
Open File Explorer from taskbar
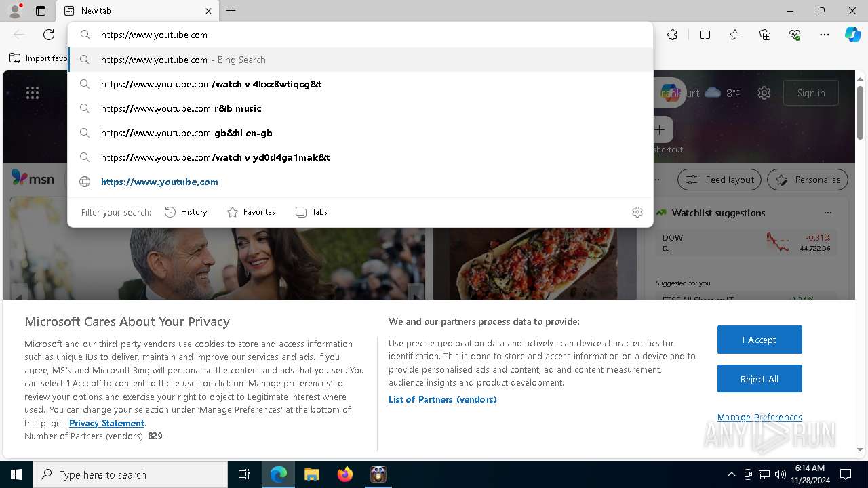(x=311, y=474)
